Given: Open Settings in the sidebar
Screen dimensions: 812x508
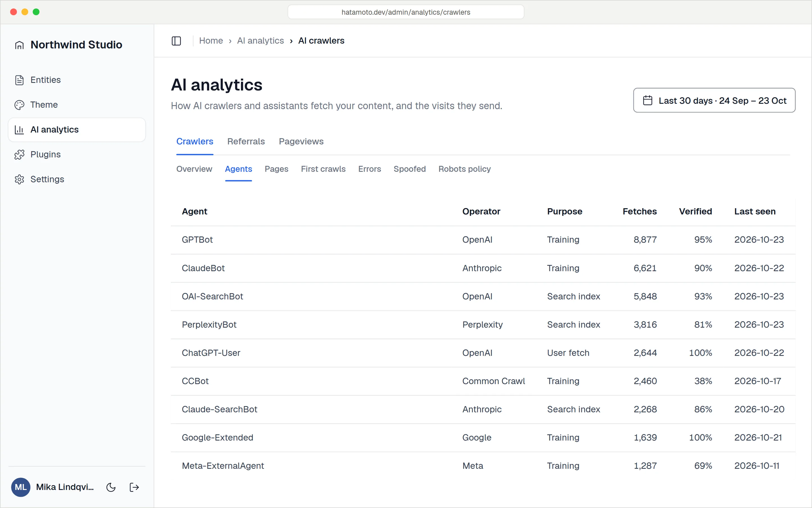Looking at the screenshot, I should point(77,179).
